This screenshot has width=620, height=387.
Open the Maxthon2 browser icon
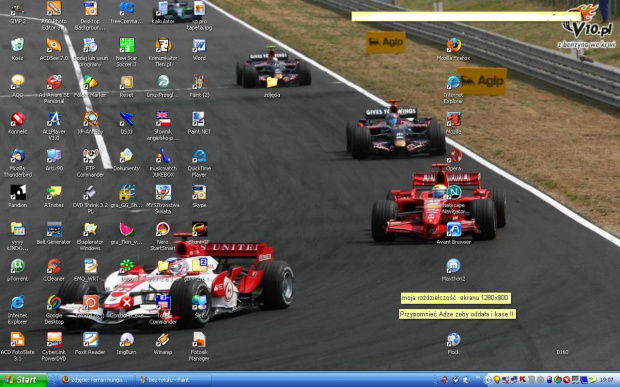pos(454,270)
